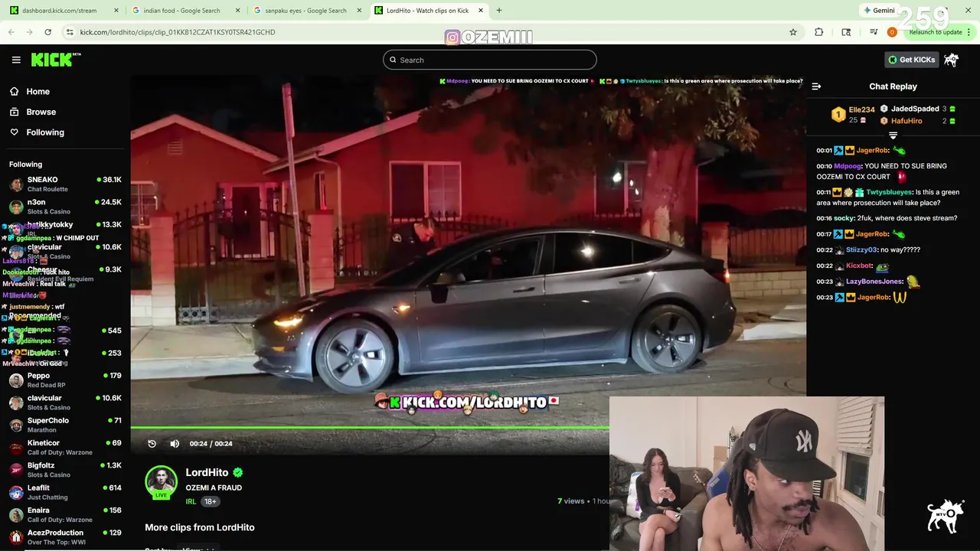Open the SuperCholo channel in the sidebar
The image size is (980, 551).
(65, 425)
